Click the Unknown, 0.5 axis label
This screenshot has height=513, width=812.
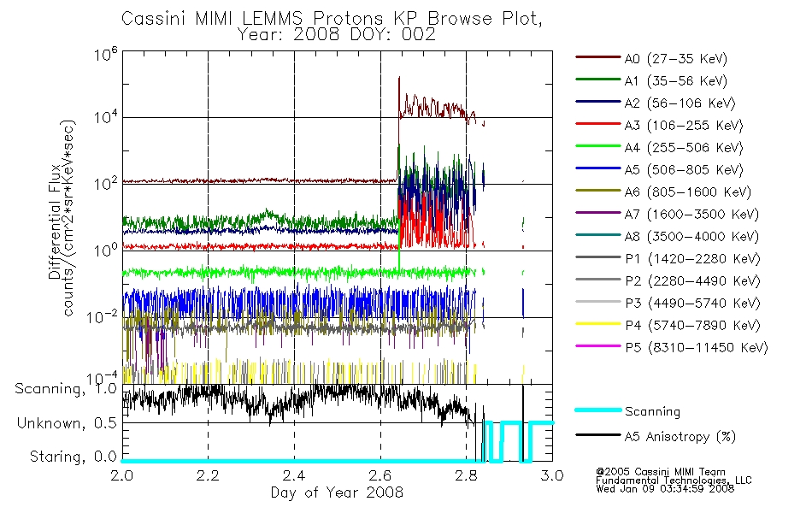68,424
